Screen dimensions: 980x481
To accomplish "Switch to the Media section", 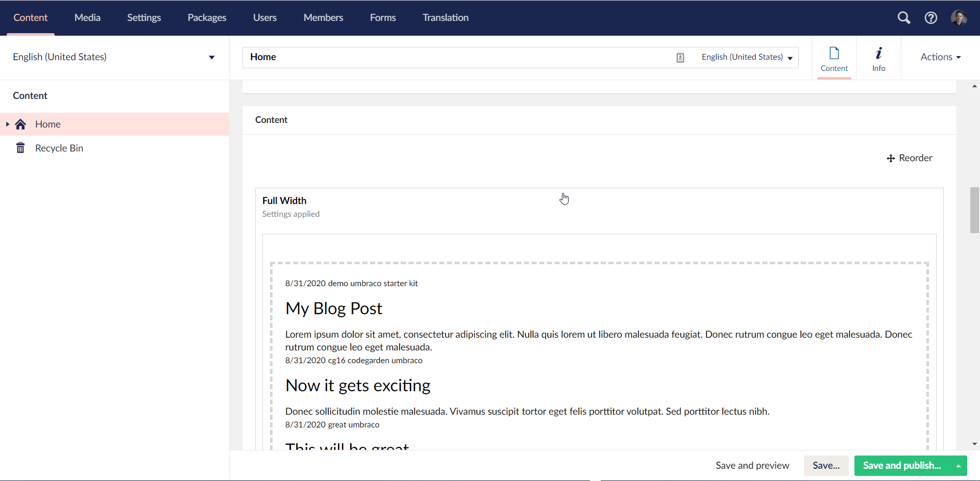I will click(87, 18).
